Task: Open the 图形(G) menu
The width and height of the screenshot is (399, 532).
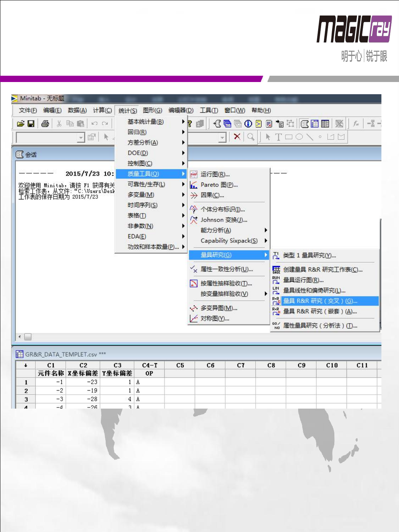Action: tap(153, 110)
